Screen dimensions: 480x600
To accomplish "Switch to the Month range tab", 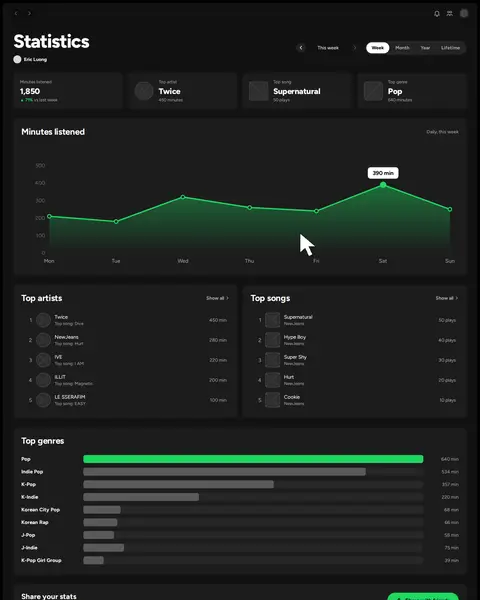I will [x=402, y=48].
